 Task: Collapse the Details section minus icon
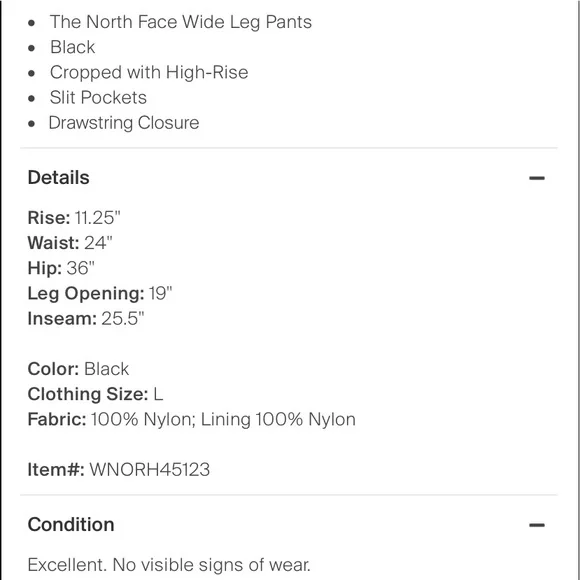(x=536, y=178)
